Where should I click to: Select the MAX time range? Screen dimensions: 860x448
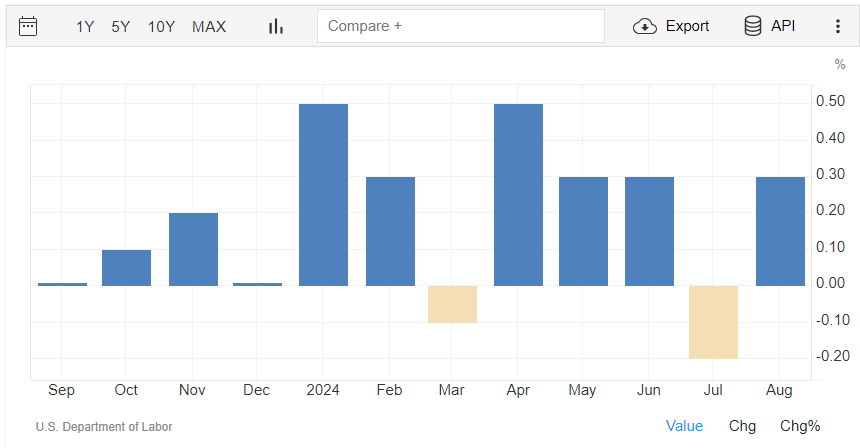pos(209,27)
